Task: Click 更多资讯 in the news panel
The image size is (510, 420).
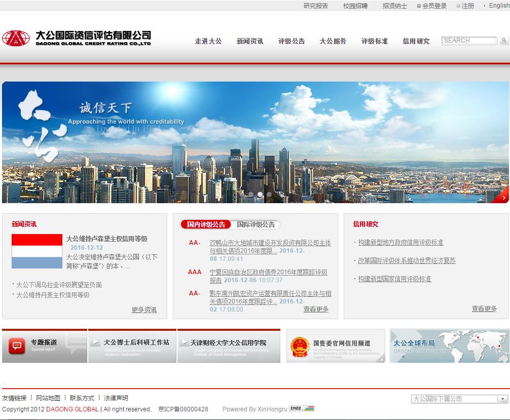Action: click(144, 310)
